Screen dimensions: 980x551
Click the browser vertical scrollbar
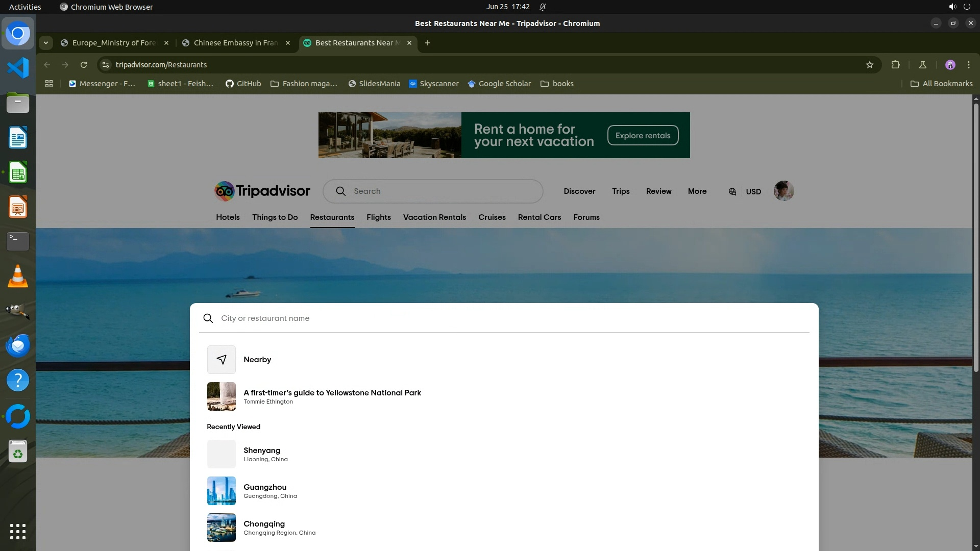[x=975, y=237]
